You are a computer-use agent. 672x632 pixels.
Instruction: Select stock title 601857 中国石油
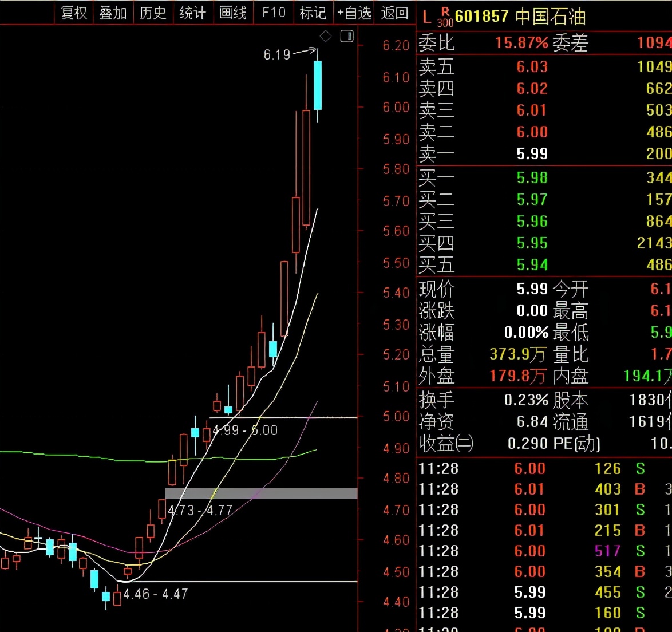click(x=520, y=17)
